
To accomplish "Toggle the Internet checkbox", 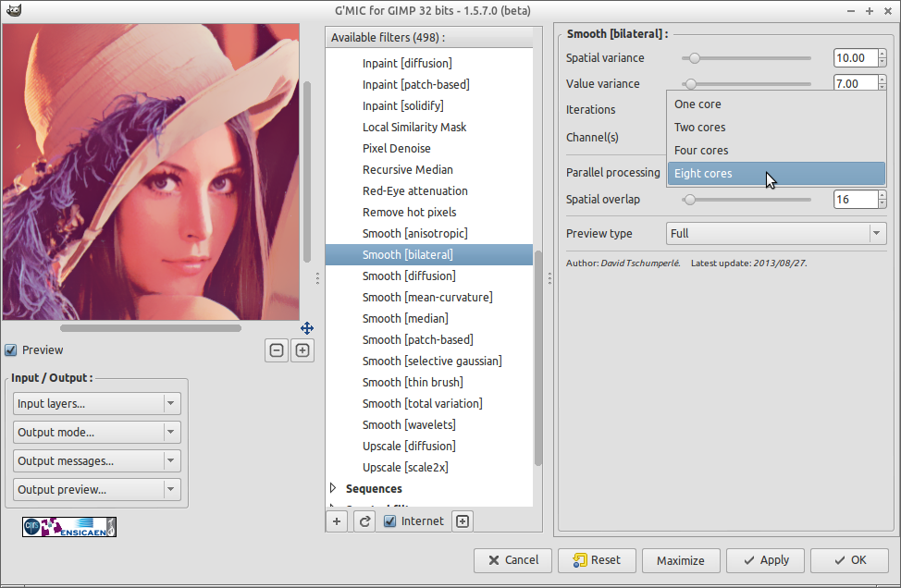I will 390,521.
